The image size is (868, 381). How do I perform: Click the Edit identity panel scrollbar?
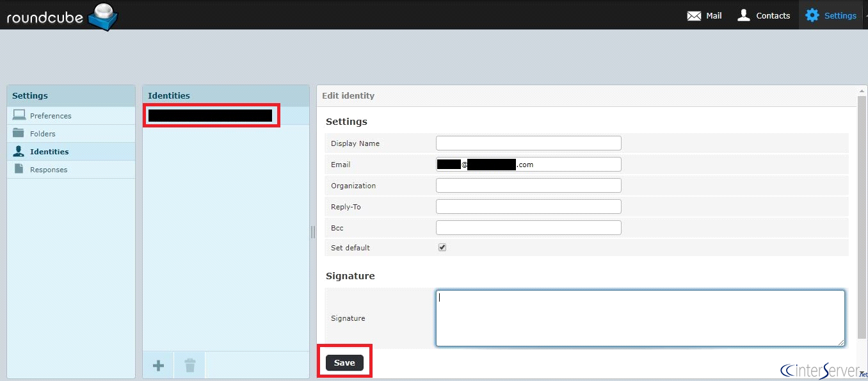coord(862,218)
